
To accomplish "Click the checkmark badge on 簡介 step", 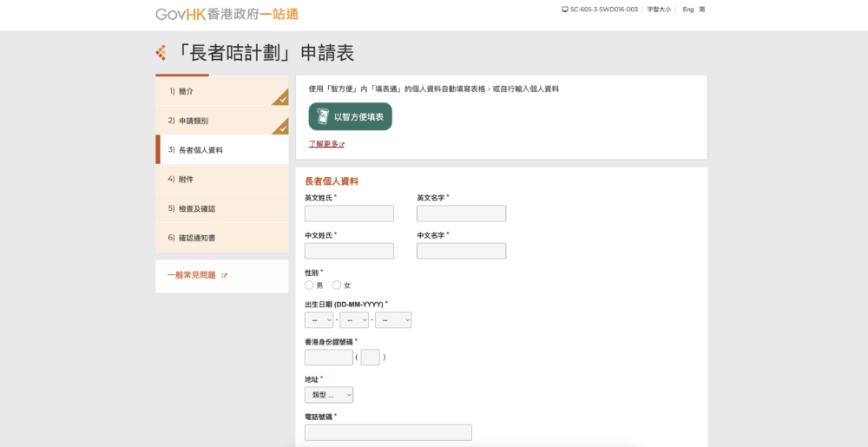I will tap(280, 97).
